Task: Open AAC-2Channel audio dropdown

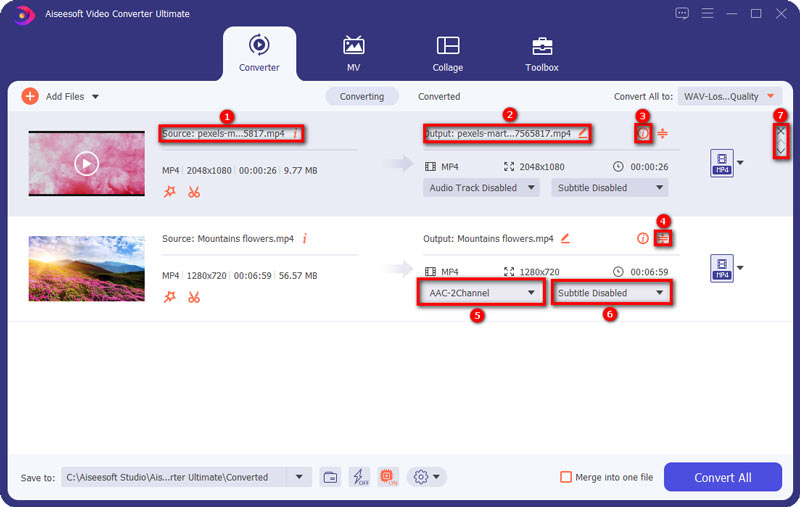Action: tap(481, 293)
